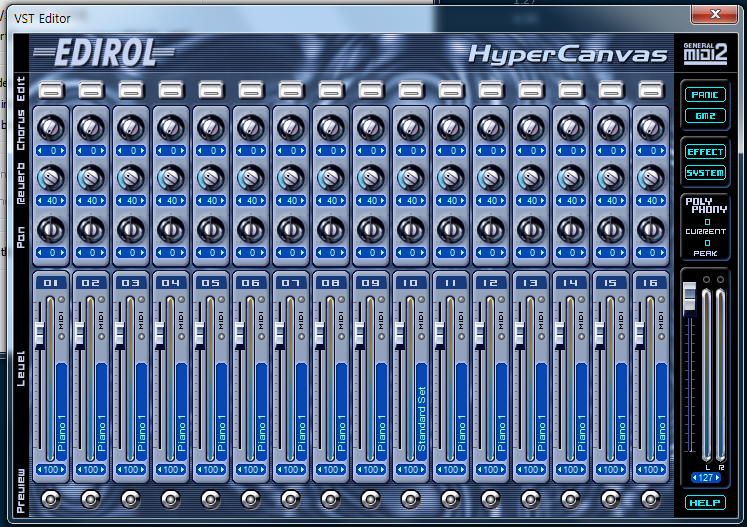The height and width of the screenshot is (527, 747).
Task: Click the Polyphony current value display
Action: [x=707, y=222]
